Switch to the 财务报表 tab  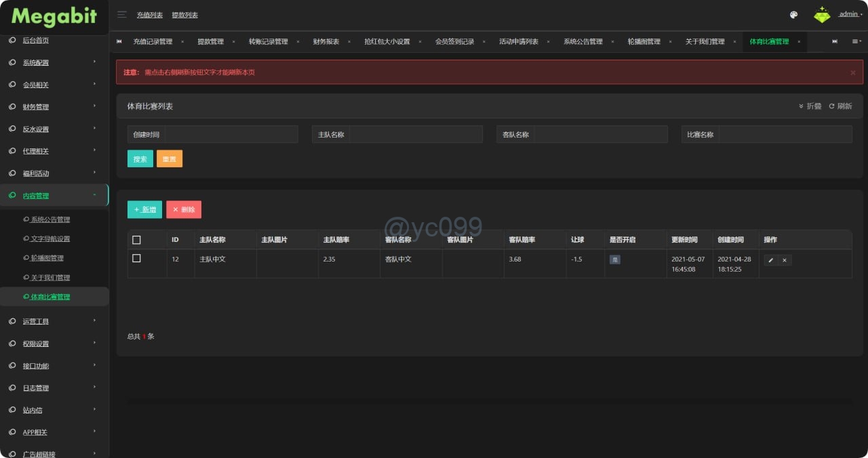point(326,42)
